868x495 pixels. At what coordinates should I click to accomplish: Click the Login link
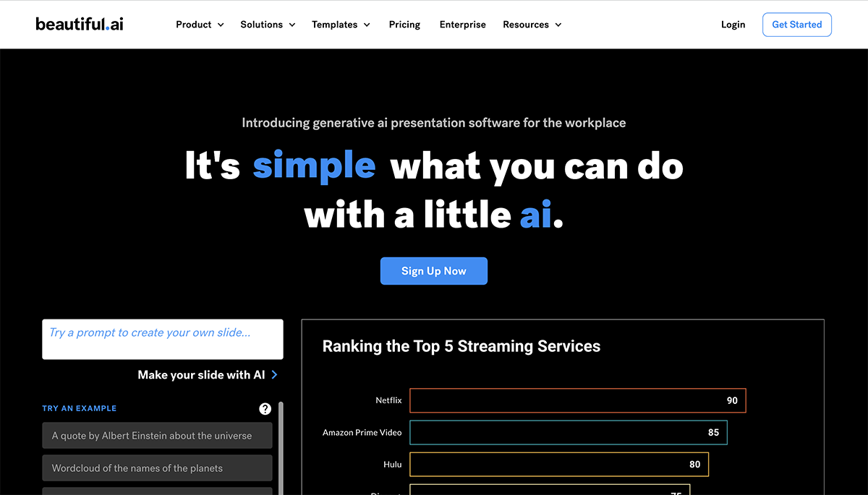click(x=733, y=25)
